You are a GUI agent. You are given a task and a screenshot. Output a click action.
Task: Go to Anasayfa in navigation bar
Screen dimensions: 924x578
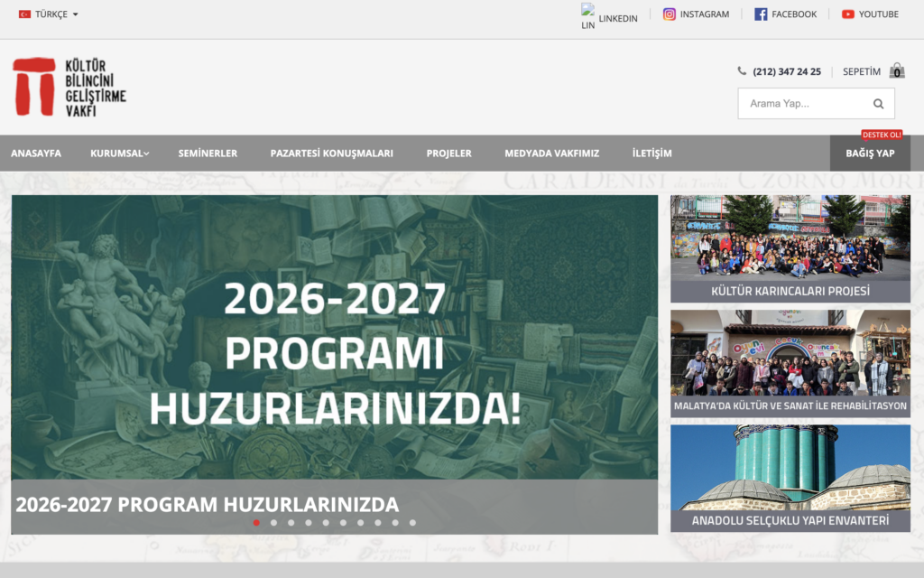pyautogui.click(x=36, y=154)
